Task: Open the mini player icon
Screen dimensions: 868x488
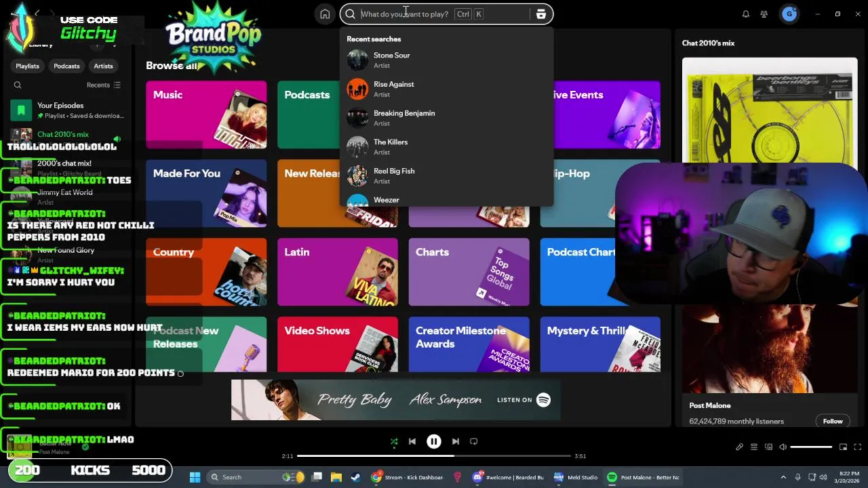Action: (843, 447)
